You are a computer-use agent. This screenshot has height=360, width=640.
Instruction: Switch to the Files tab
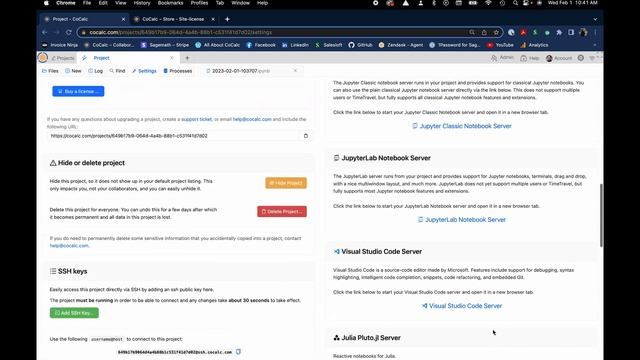[50, 71]
